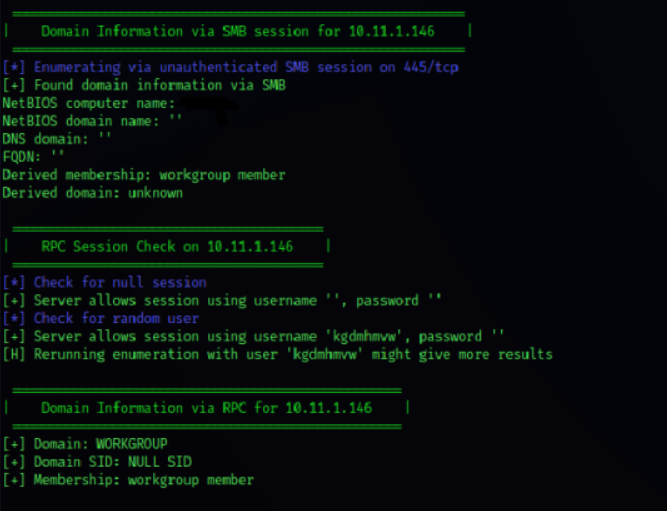Click the 'Check for random user' line
Screen dimensions: 667x511
coord(101,318)
